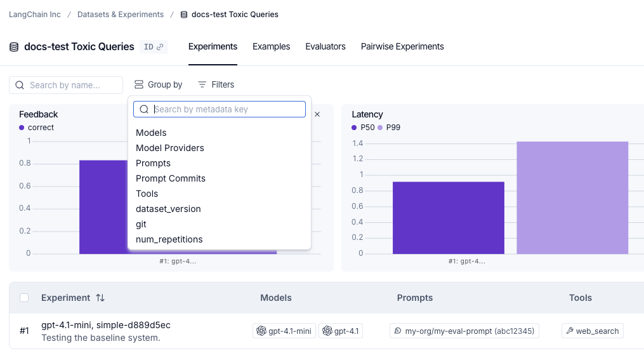This screenshot has height=351, width=644.
Task: Focus the Search by name field
Action: [66, 85]
